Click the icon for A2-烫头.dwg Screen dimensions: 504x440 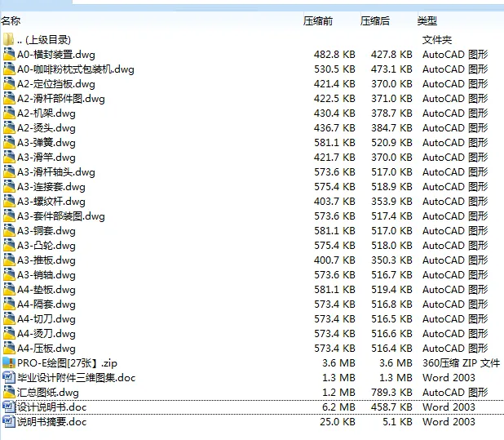(x=9, y=127)
